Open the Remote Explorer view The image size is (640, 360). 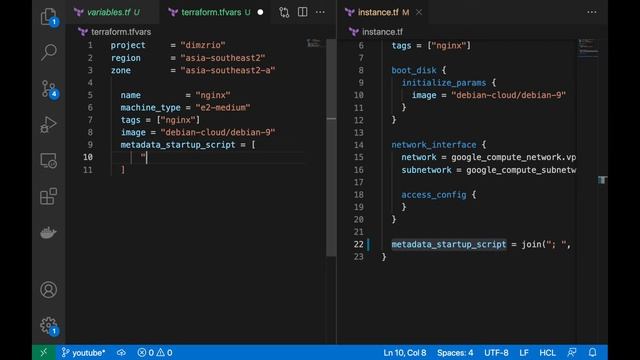coord(49,161)
